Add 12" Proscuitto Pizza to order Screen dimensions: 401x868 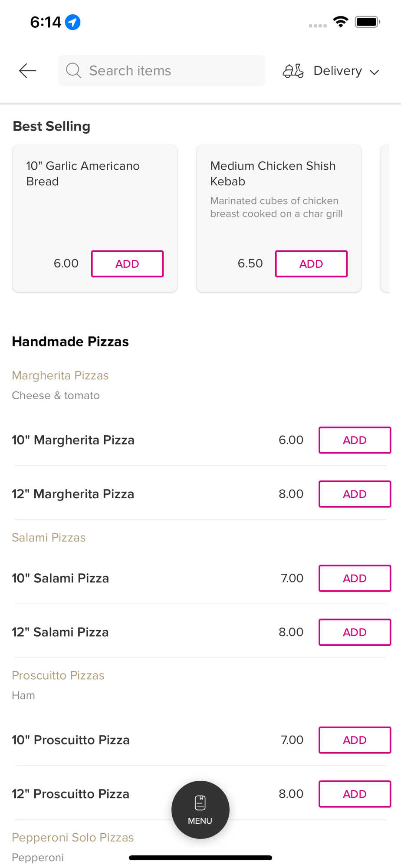pyautogui.click(x=355, y=794)
